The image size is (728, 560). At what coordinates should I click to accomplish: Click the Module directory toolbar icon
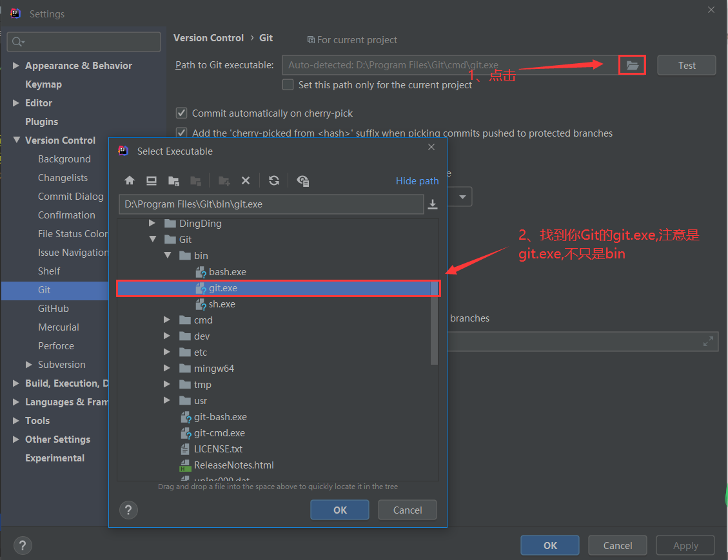[195, 180]
